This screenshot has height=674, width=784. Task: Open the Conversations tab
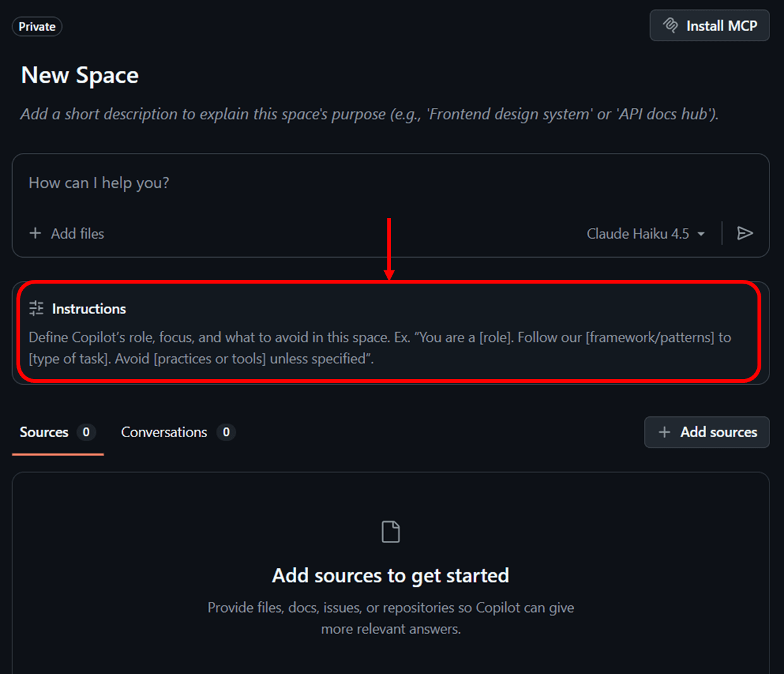164,432
